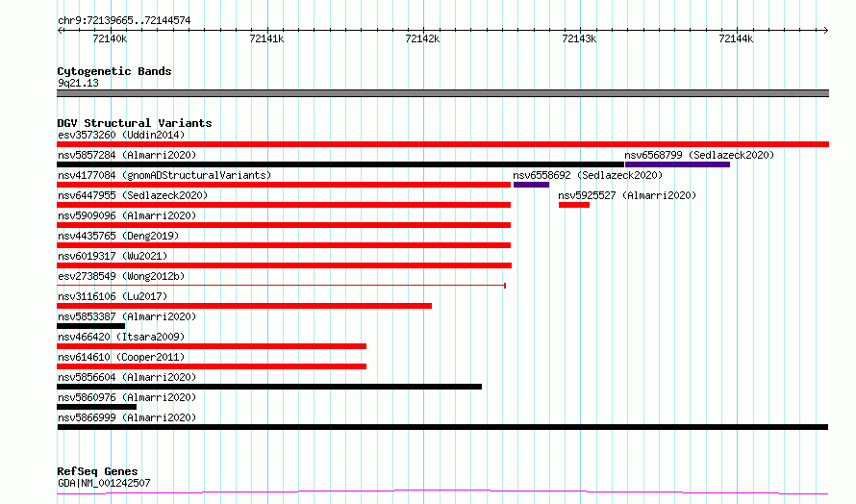Select the red bar for esv3573260

coord(442,144)
